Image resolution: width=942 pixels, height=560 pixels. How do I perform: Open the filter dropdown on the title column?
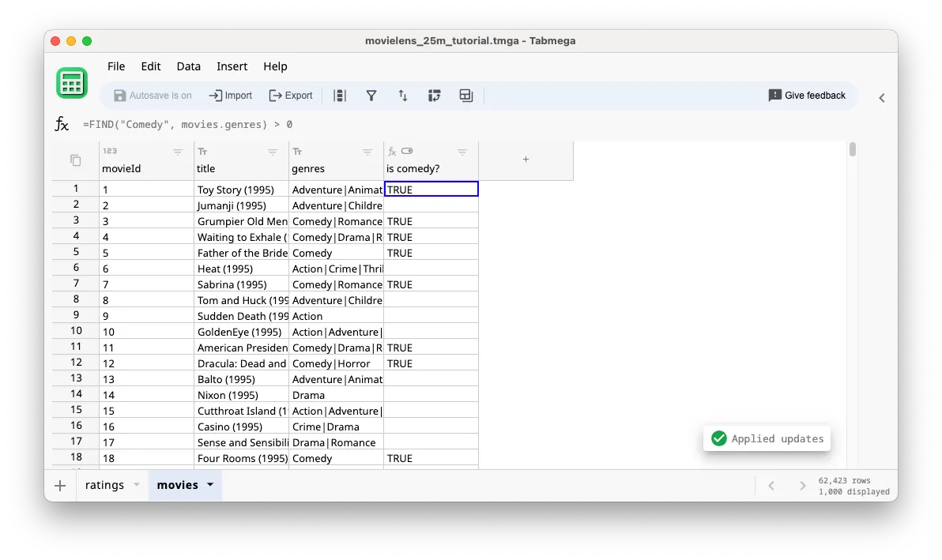(273, 152)
